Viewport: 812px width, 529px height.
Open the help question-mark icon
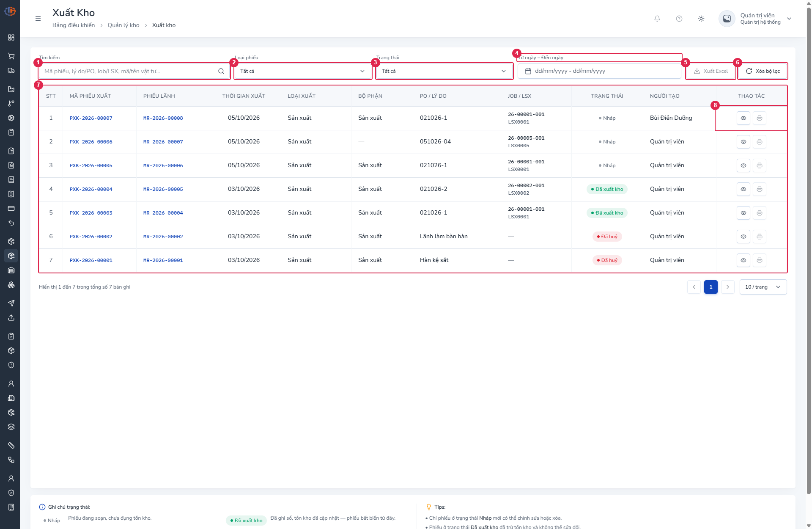[679, 19]
